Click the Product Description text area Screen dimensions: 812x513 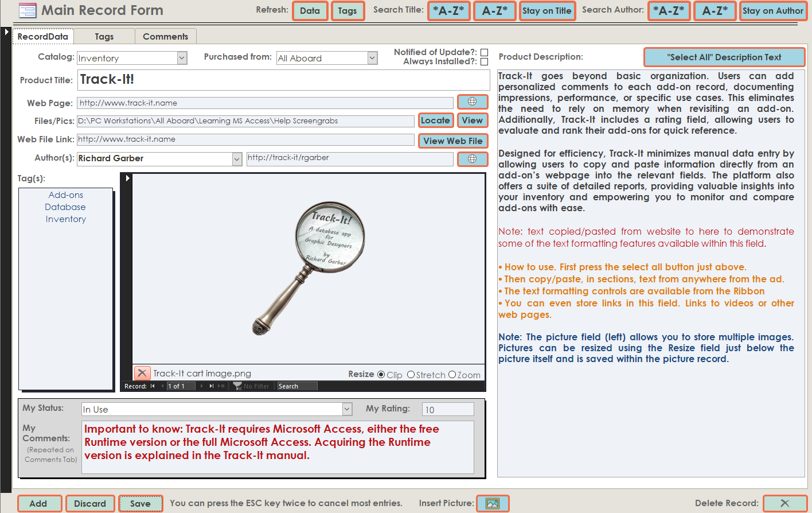[x=651, y=273]
